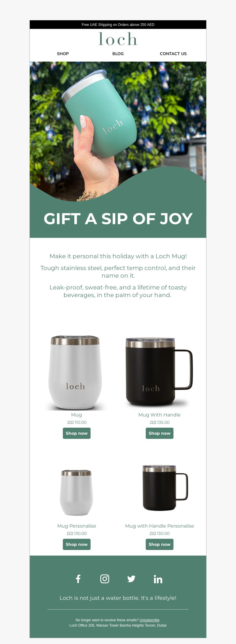The height and width of the screenshot is (644, 236).
Task: Click Shop now under Mug With Handle
Action: (x=160, y=433)
